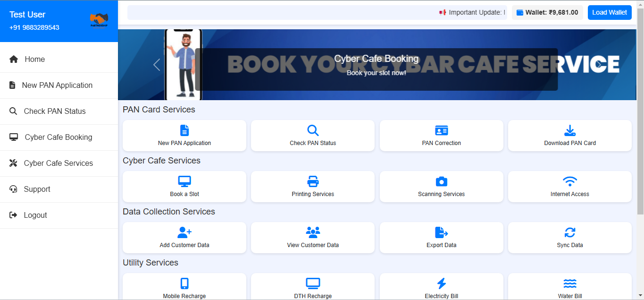644x300 pixels.
Task: Click the Wallet balance display
Action: point(547,13)
